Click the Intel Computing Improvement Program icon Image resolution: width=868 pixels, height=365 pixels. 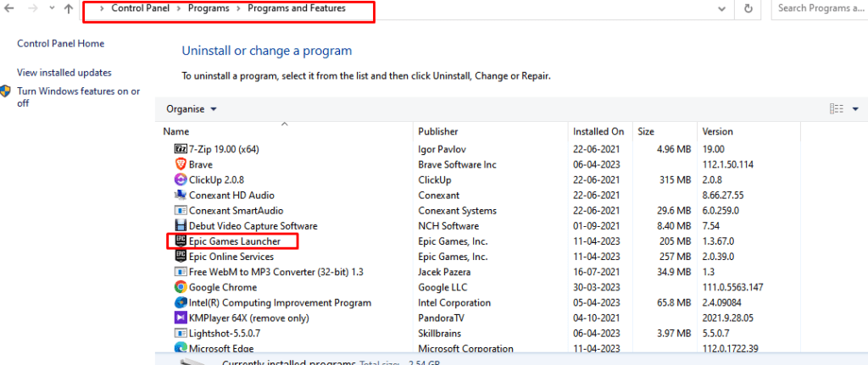click(x=181, y=302)
